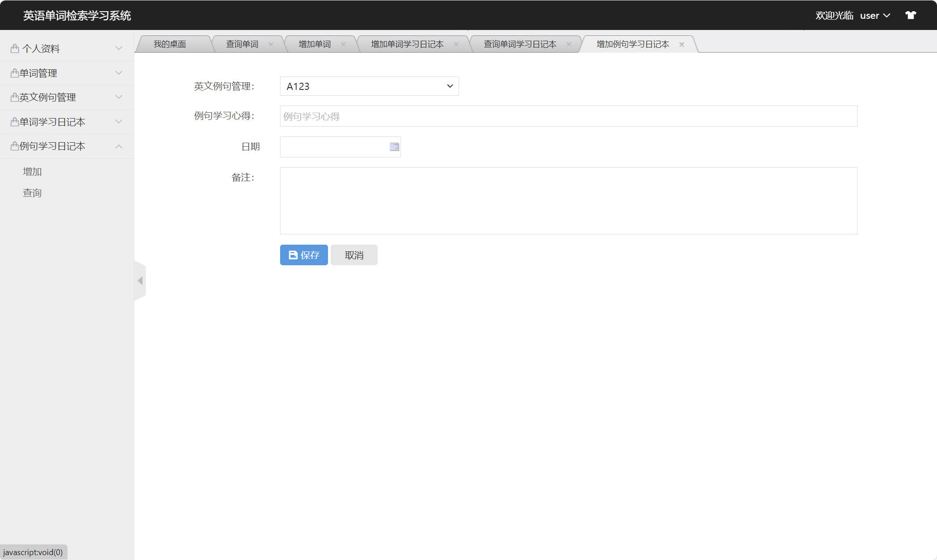
Task: Click the 取消 button
Action: pos(354,255)
